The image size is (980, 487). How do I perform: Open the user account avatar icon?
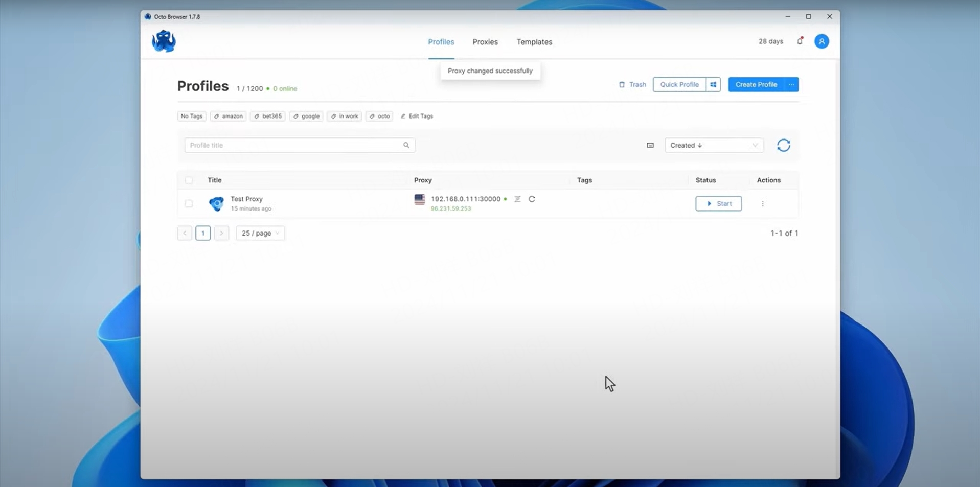(x=822, y=41)
